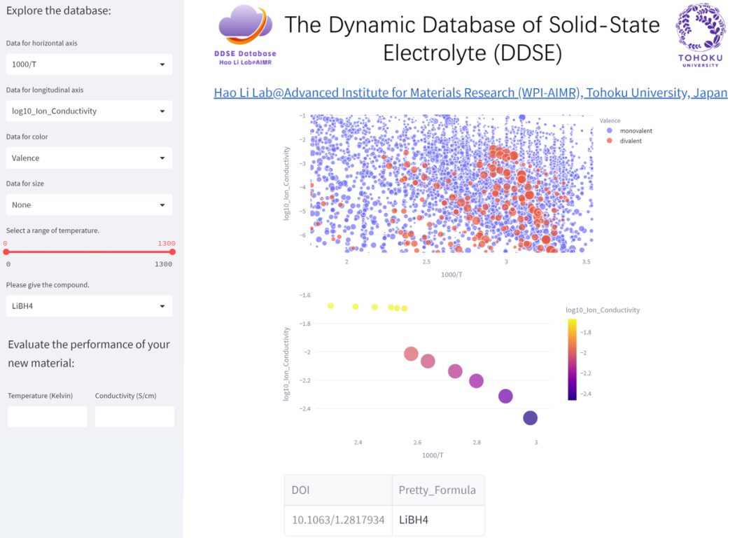756x538 pixels.
Task: Expand the log10_Ion_Conductivity longitudinal axis dropdown
Action: (89, 111)
